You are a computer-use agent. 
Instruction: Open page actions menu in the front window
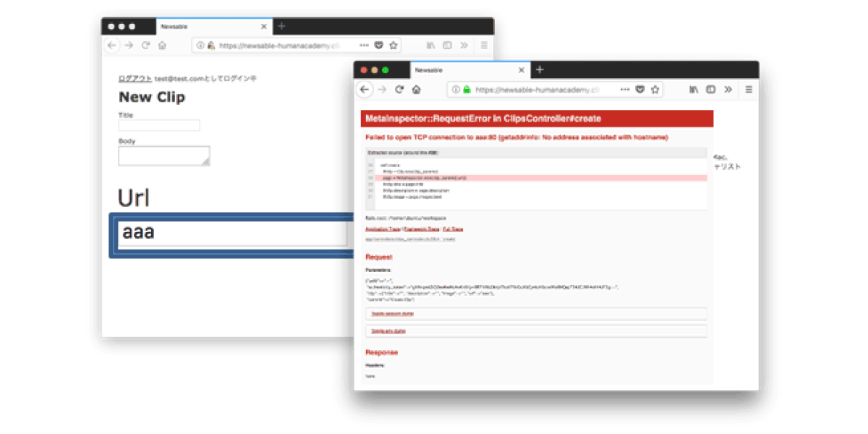[x=624, y=90]
